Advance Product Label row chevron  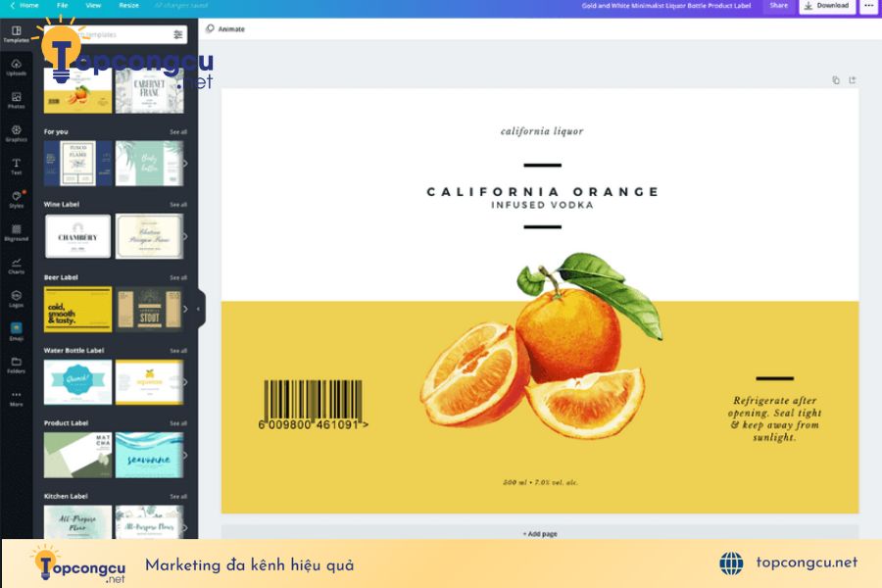click(185, 455)
